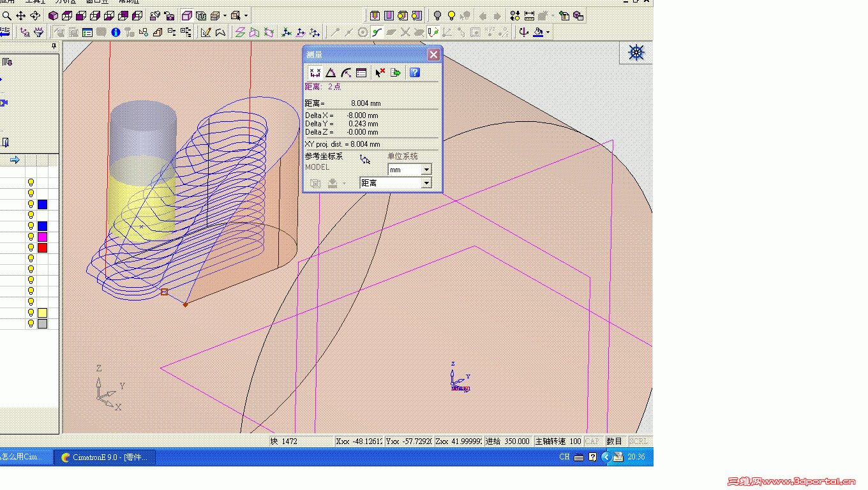868x490 pixels.
Task: Click the ruler measure toolbar icon
Action: (x=529, y=15)
